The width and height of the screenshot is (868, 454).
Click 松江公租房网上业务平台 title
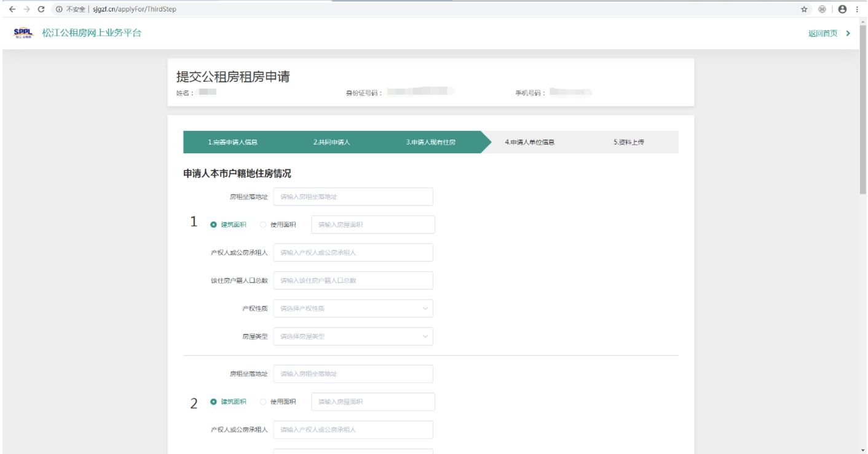tap(92, 33)
